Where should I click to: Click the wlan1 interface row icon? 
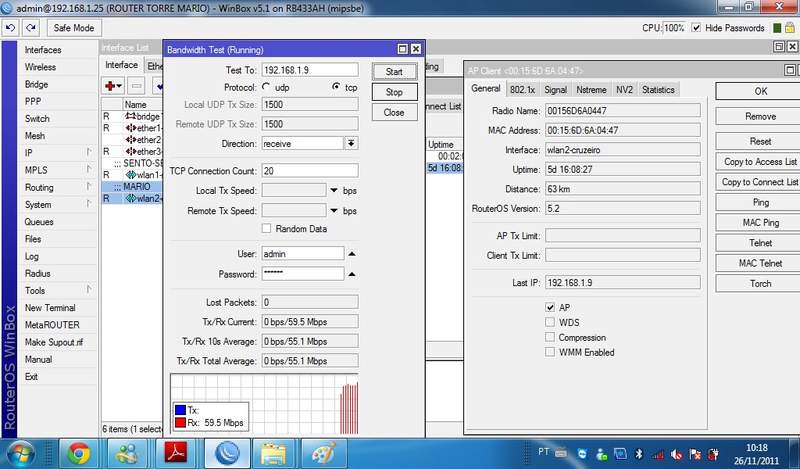pyautogui.click(x=131, y=175)
